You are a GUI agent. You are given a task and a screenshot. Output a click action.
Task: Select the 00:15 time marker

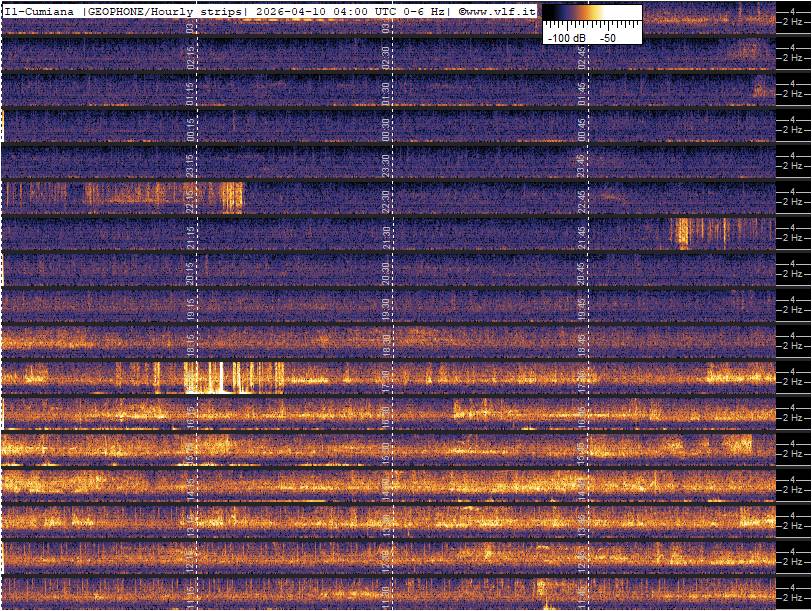[190, 127]
